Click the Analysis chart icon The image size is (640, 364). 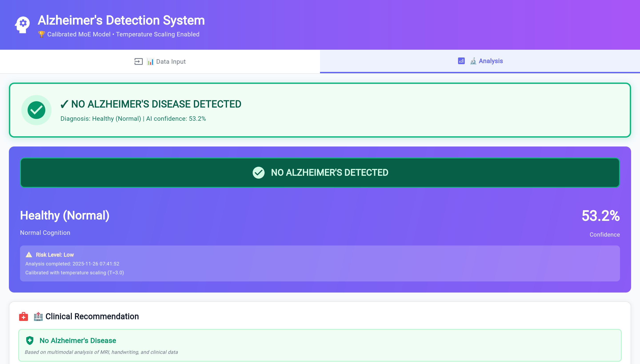461,61
